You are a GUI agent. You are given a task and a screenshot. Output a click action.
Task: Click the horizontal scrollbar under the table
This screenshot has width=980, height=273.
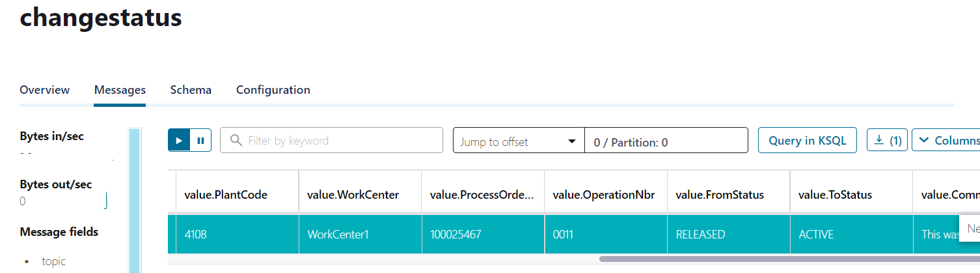[789, 259]
